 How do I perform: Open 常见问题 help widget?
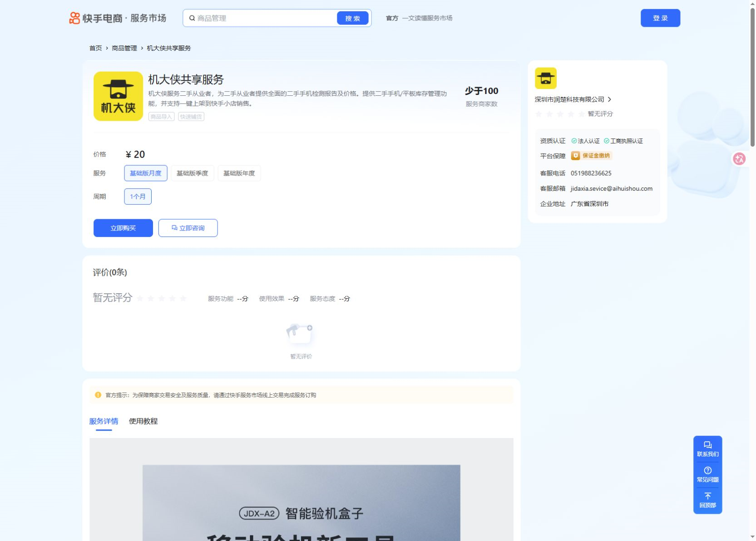[x=707, y=474]
